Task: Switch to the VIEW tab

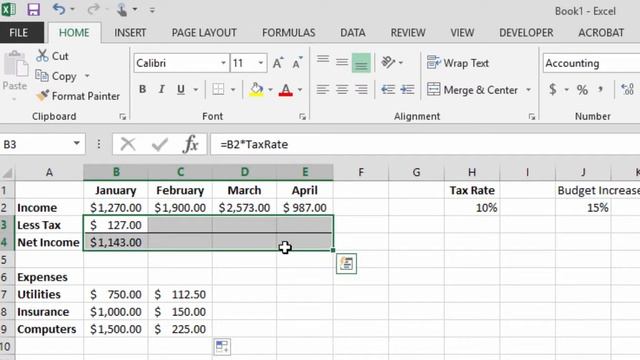Action: click(x=462, y=33)
